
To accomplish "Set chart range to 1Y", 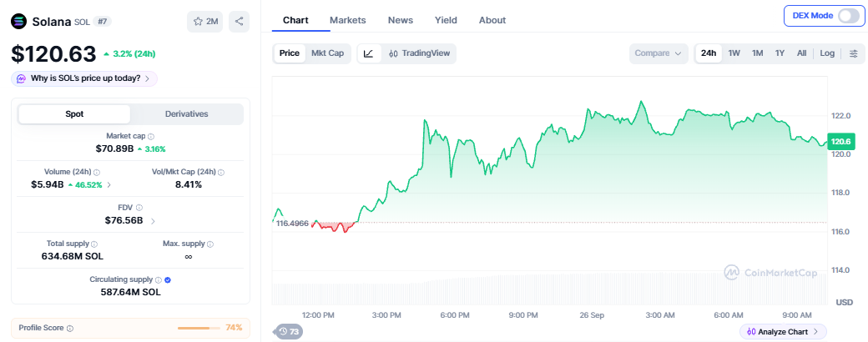I will (x=780, y=53).
